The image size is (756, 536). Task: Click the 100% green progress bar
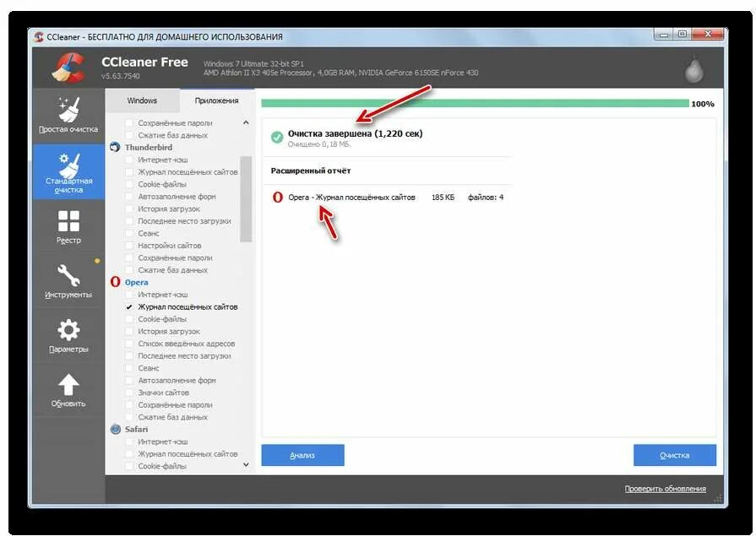click(x=475, y=103)
